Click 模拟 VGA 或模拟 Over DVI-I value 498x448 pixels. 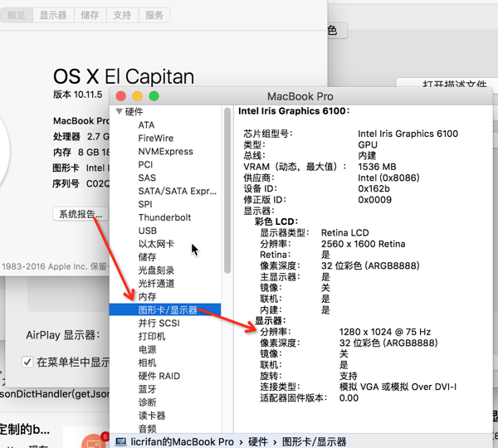(398, 387)
